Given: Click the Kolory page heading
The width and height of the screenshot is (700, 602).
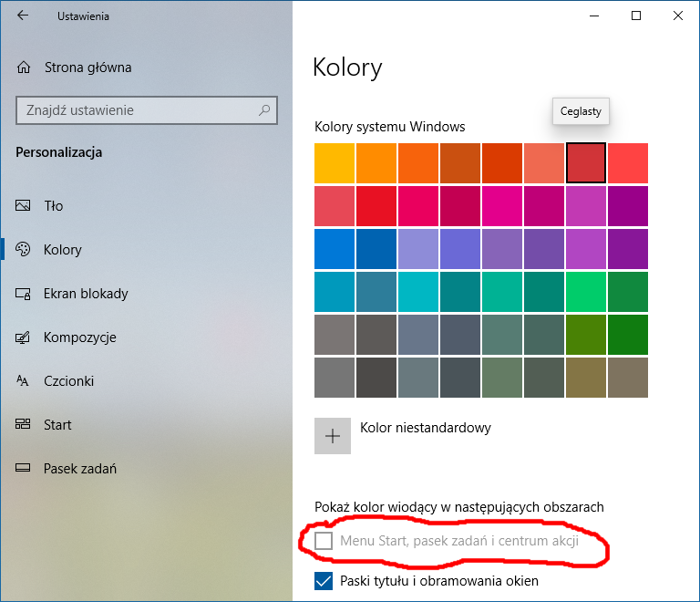Looking at the screenshot, I should pyautogui.click(x=347, y=67).
